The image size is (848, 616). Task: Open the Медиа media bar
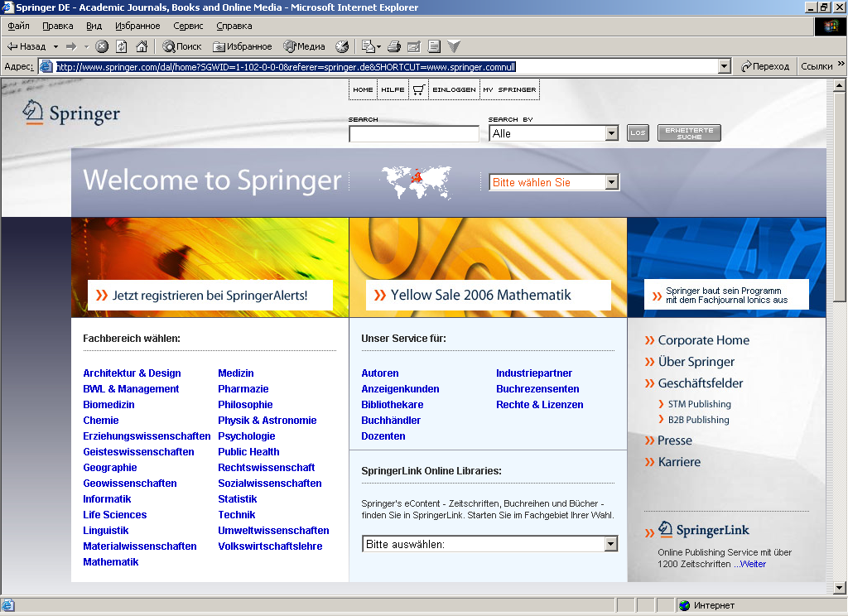coord(305,46)
